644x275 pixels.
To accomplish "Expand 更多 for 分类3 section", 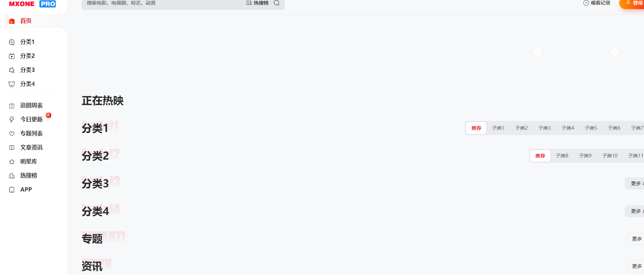I will [636, 183].
